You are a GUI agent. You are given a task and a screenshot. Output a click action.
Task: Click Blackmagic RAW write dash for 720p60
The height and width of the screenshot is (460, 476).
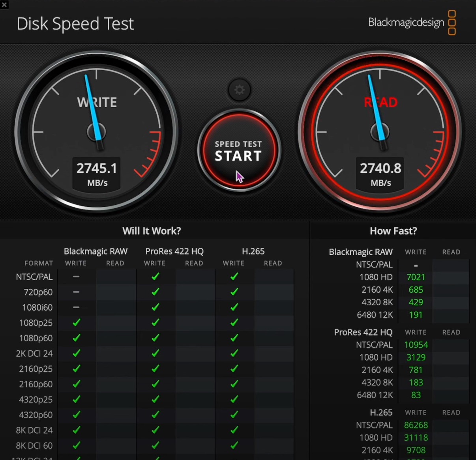[76, 292]
